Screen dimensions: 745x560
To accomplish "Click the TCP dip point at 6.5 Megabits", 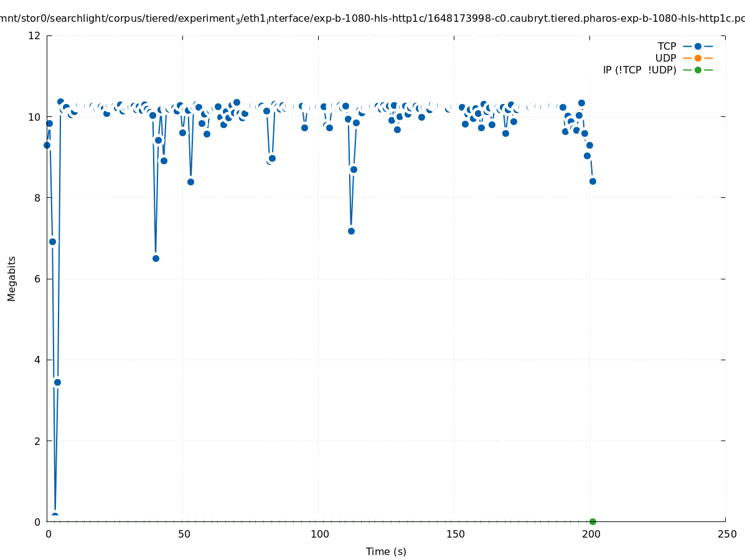I will (156, 258).
